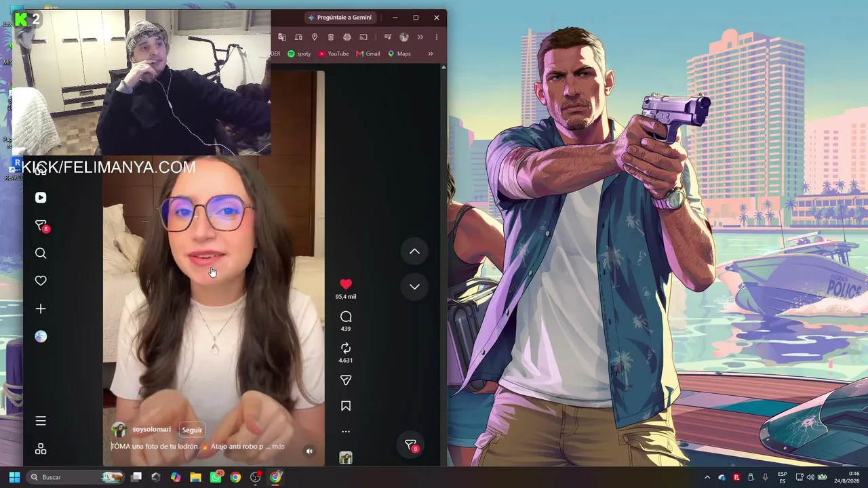
Task: Open the sidebar grid apps icon
Action: click(x=41, y=449)
